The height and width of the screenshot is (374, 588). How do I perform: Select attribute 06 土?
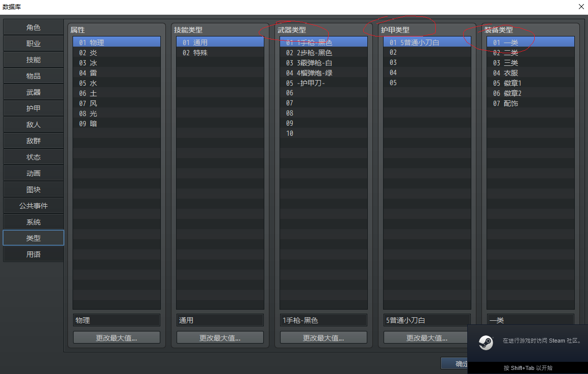pos(117,93)
